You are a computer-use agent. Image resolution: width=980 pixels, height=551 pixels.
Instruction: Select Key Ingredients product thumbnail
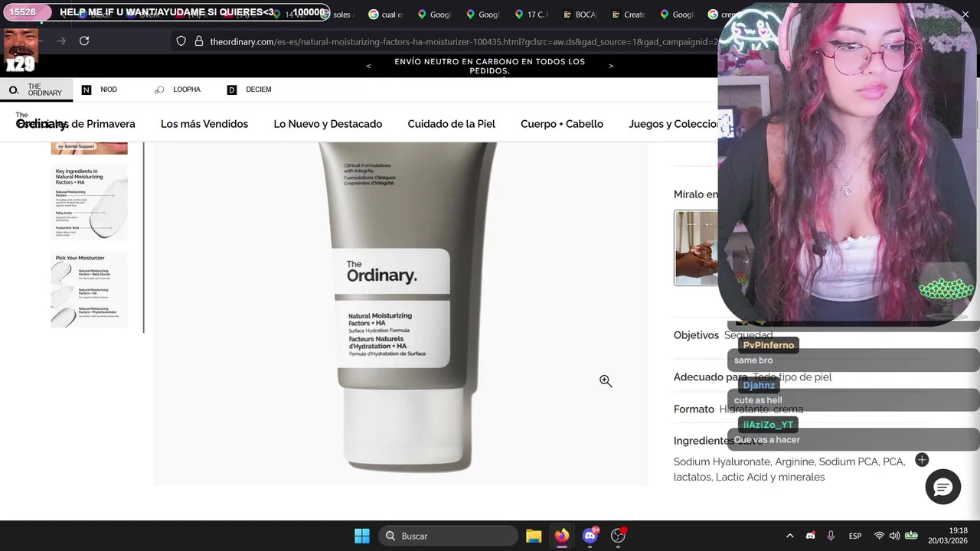tap(90, 203)
